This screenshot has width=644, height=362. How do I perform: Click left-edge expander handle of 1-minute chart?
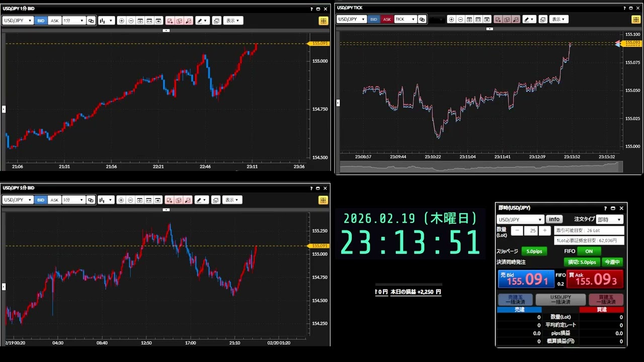[4, 109]
